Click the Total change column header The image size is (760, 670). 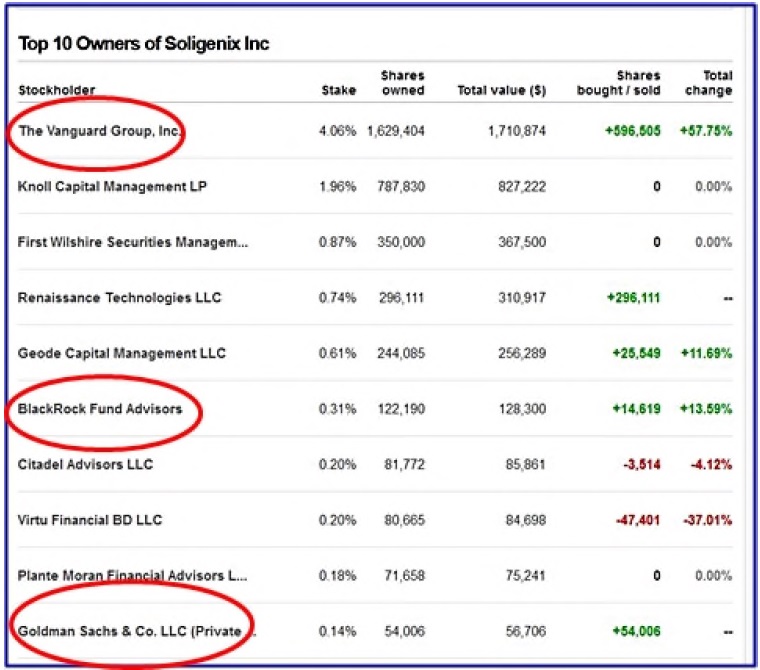pyautogui.click(x=708, y=83)
